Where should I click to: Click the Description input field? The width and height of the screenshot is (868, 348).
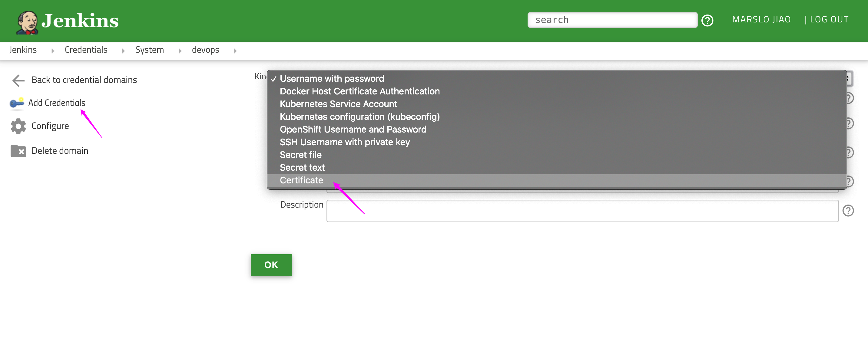[x=584, y=209]
